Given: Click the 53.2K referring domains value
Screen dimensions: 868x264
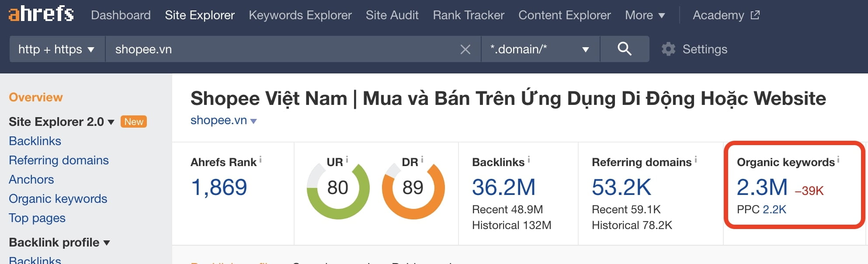Looking at the screenshot, I should [x=621, y=187].
